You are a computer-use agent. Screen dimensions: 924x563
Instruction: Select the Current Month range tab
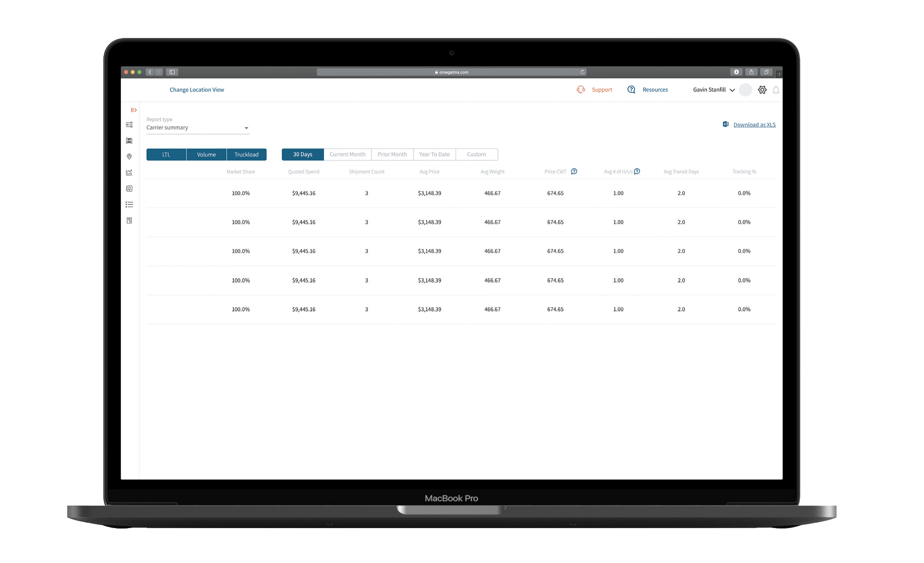[347, 155]
